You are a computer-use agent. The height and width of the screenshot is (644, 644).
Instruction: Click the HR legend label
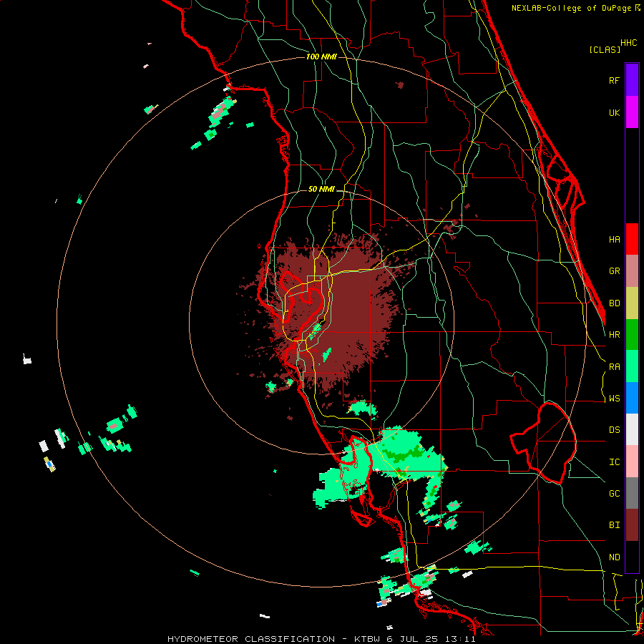tap(615, 335)
